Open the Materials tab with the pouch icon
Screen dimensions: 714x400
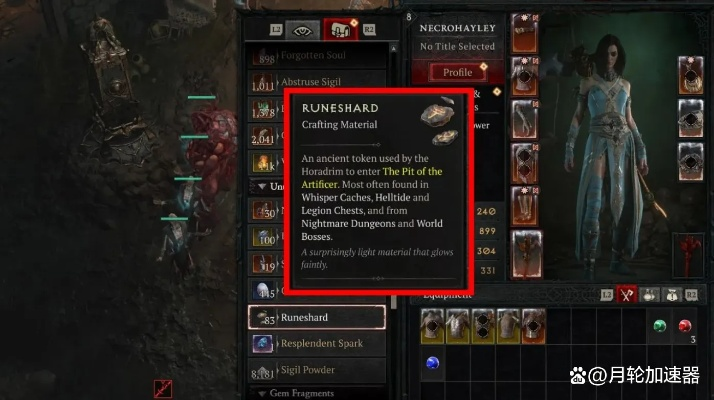[340, 30]
